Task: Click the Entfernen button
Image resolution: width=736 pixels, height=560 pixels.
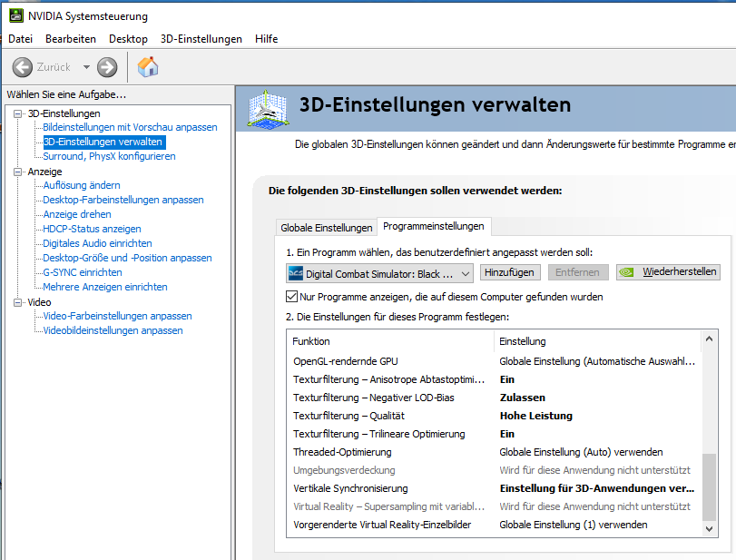Action: [x=577, y=272]
